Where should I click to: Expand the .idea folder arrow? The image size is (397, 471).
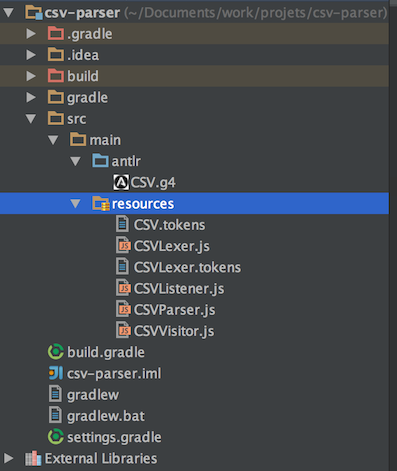tap(31, 55)
